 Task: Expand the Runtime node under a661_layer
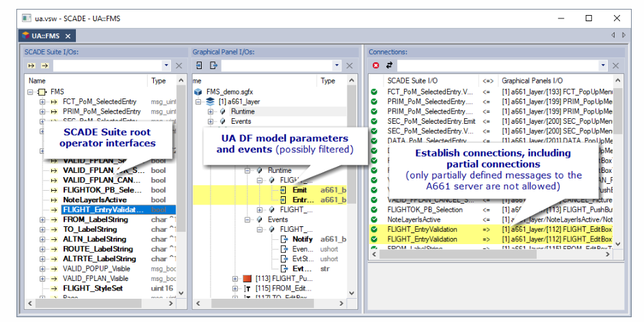point(211,111)
